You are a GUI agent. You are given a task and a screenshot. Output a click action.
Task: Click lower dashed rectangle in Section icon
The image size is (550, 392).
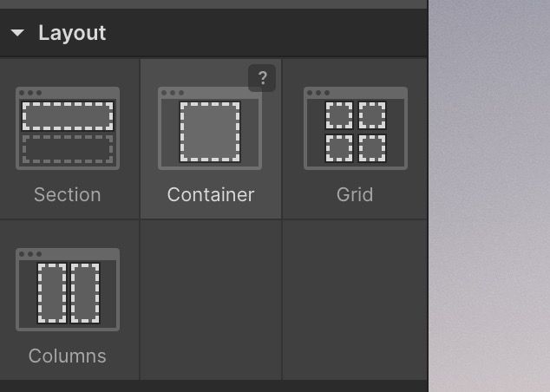68,149
